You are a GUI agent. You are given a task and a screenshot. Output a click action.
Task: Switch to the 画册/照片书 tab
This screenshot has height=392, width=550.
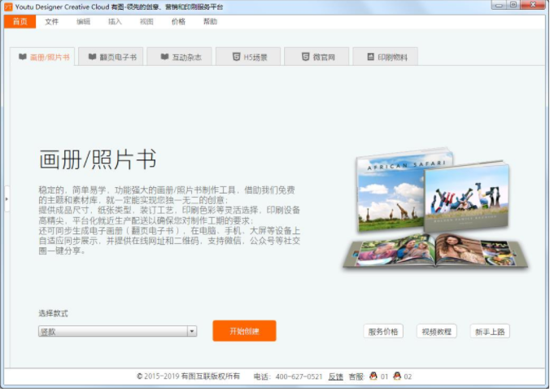click(x=42, y=57)
